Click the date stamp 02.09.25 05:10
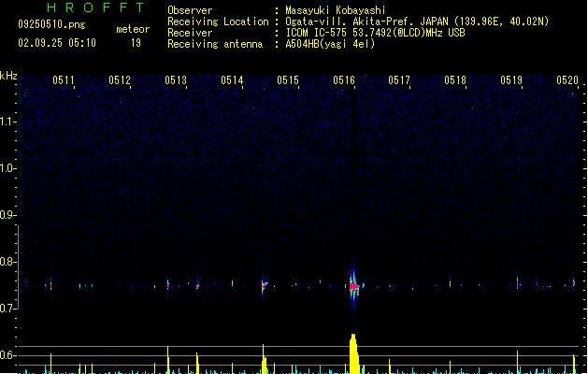 (x=57, y=43)
